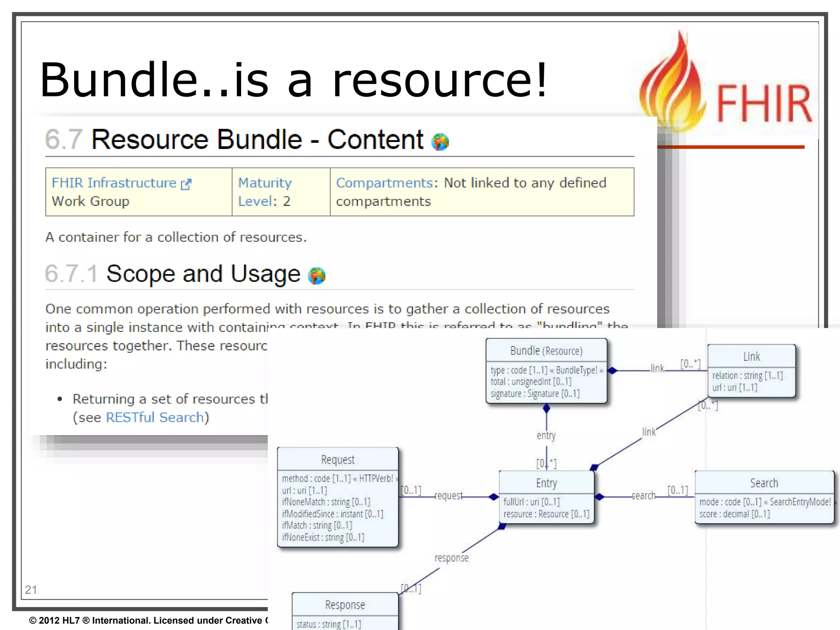Click the SearchEntryMode binding in Search box
This screenshot has width=840, height=630.
(x=800, y=502)
